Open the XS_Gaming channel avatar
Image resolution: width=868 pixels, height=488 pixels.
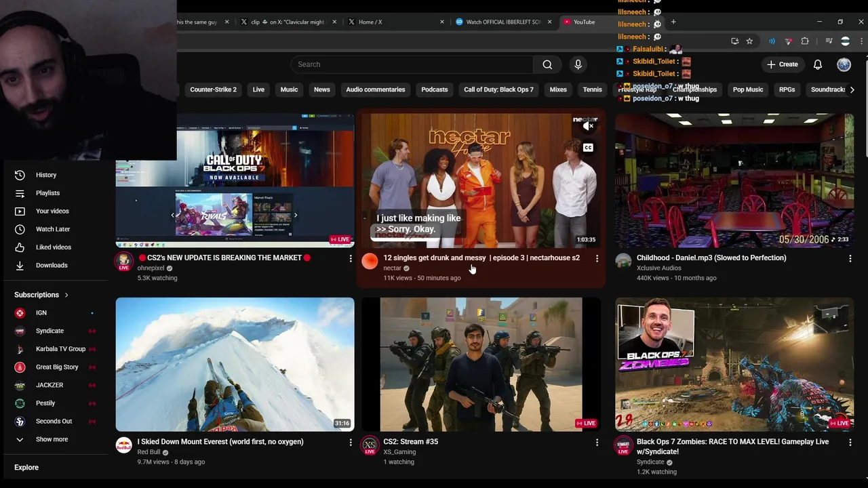tap(370, 445)
